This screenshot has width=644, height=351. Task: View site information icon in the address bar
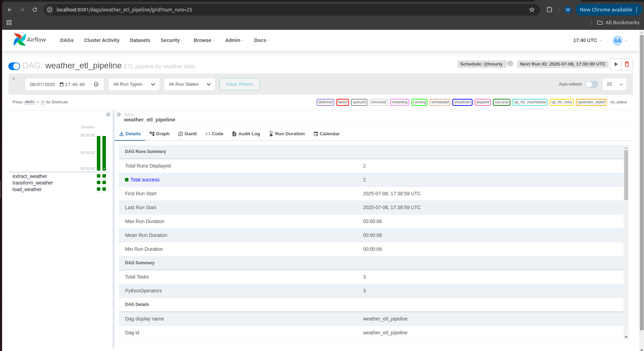pyautogui.click(x=50, y=10)
